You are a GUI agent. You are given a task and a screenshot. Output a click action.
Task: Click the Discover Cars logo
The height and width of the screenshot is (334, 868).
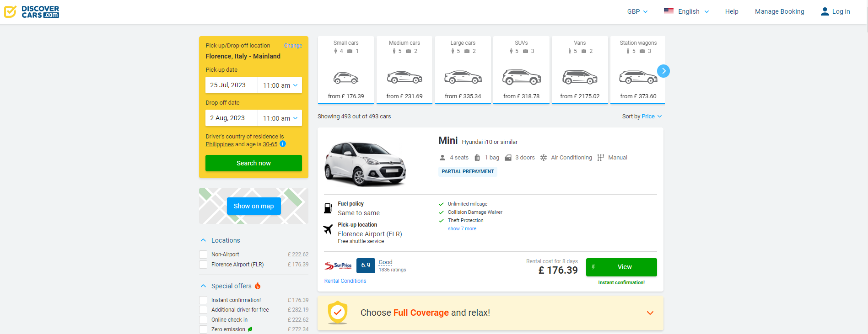tap(32, 11)
